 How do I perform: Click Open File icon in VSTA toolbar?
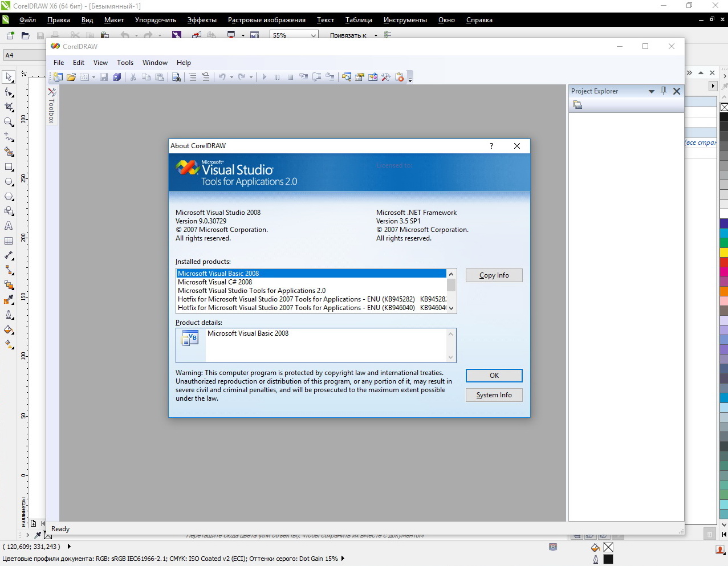[x=71, y=77]
